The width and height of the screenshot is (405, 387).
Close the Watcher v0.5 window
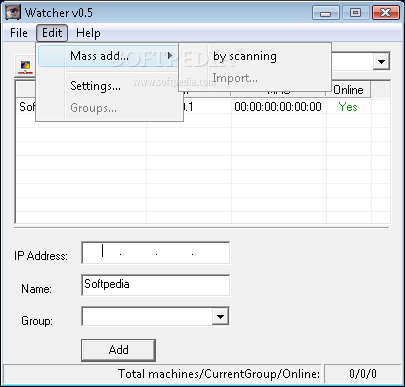coord(386,13)
